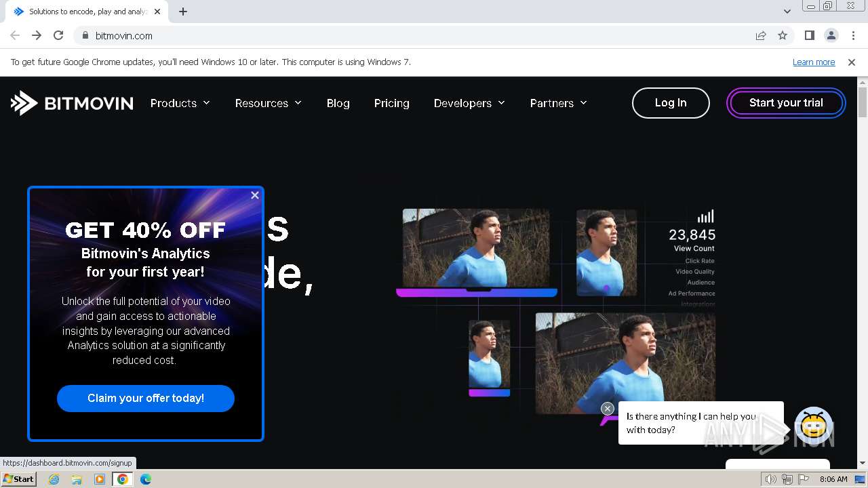Open Windows Start menu
The width and height of the screenshot is (868, 488).
pos(18,479)
